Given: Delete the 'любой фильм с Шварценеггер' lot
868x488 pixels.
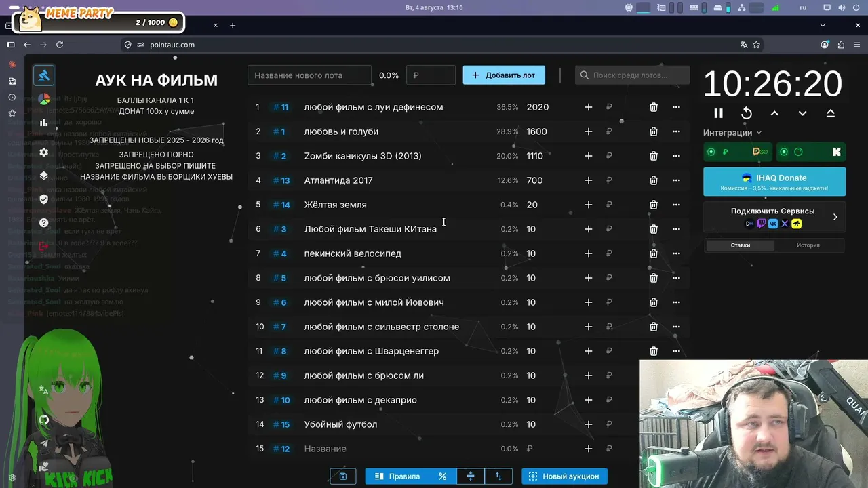Looking at the screenshot, I should pyautogui.click(x=654, y=351).
